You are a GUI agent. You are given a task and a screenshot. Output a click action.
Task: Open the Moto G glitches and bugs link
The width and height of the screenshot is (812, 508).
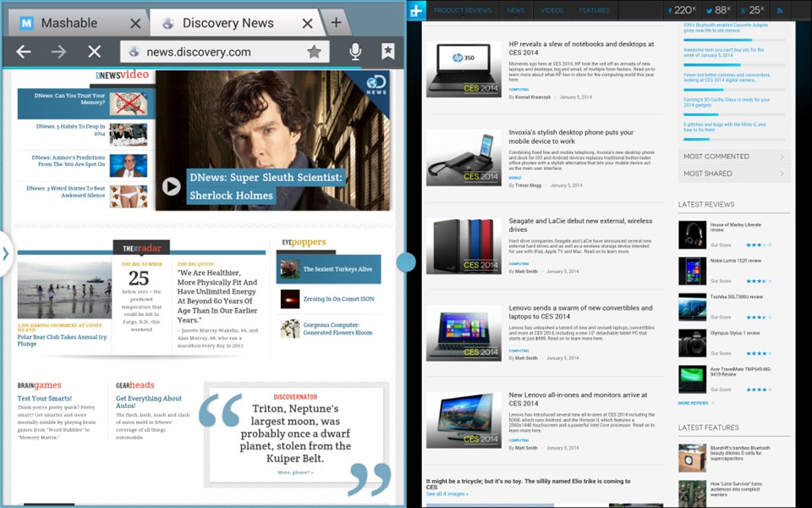coord(725,127)
